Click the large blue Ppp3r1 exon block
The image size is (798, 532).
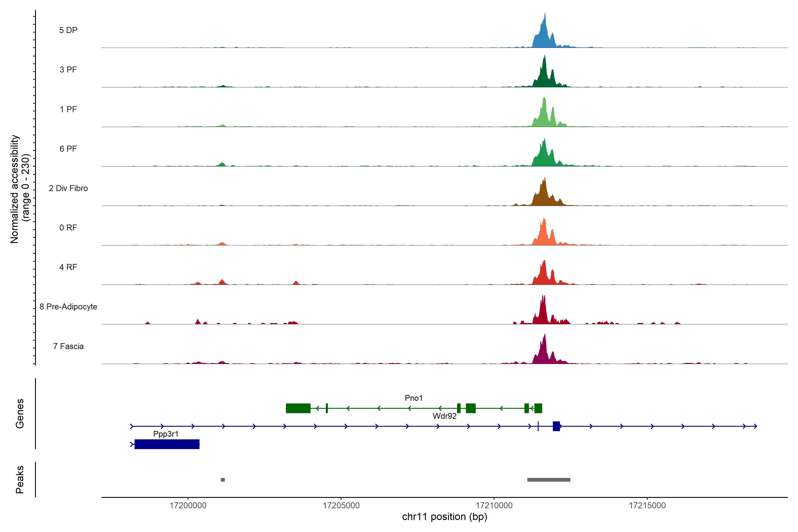(167, 444)
